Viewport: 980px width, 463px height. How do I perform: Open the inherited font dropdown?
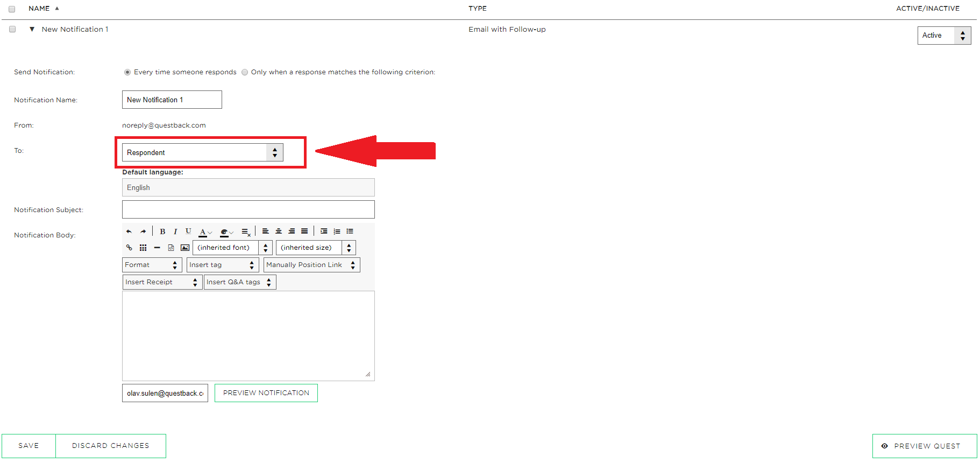point(232,248)
